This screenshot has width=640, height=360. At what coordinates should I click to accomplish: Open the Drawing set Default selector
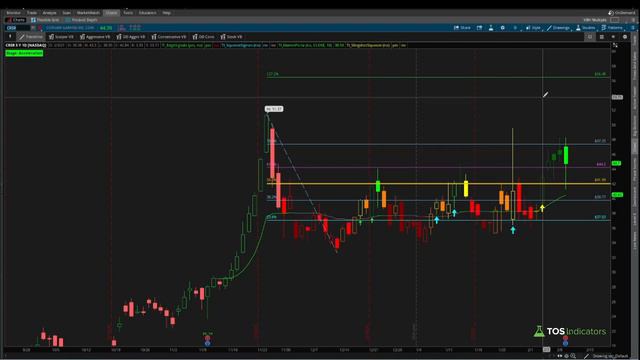coord(607,356)
